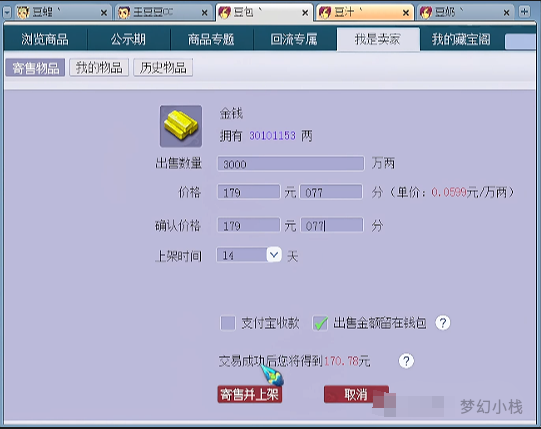Open 我的藏宝阁 tab

click(x=461, y=39)
